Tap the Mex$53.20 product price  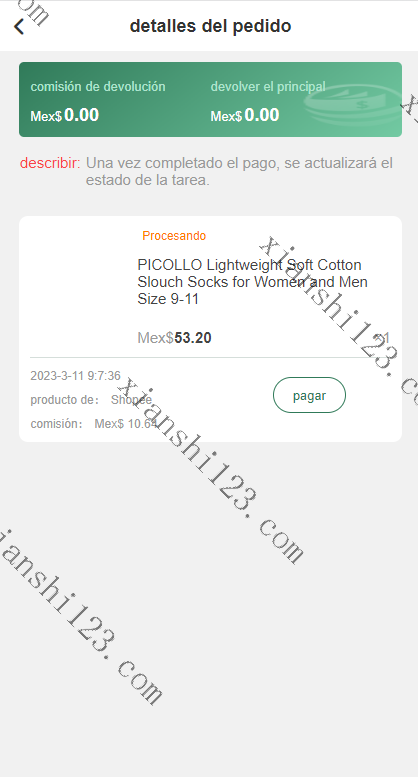(174, 338)
